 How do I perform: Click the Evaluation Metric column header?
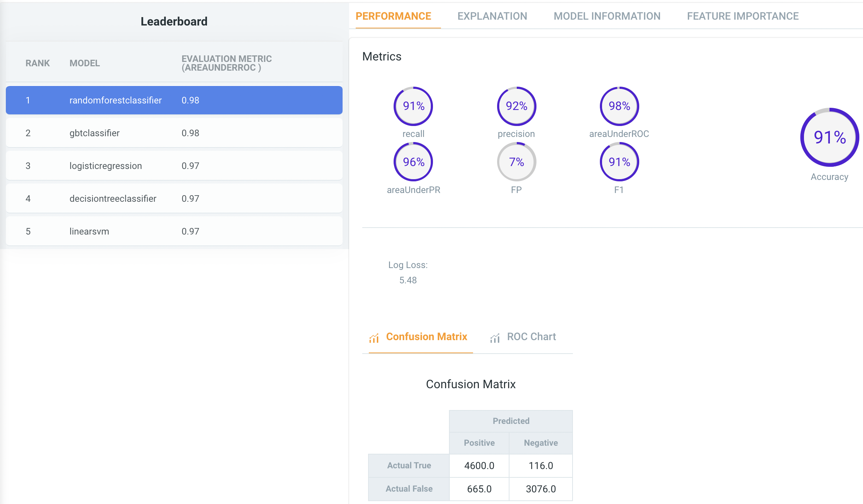click(226, 63)
